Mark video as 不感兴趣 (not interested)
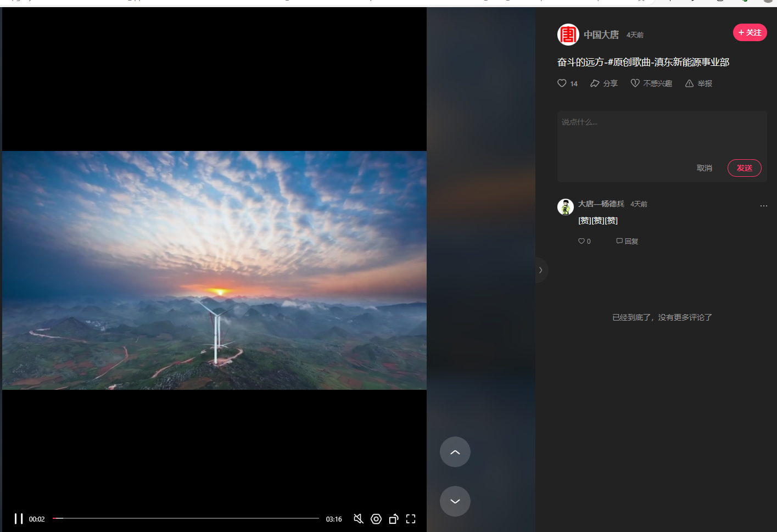 click(651, 83)
